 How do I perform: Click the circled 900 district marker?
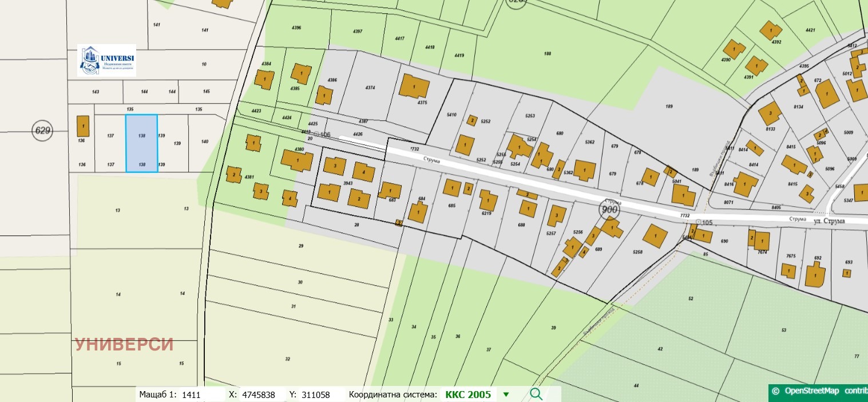pos(610,210)
